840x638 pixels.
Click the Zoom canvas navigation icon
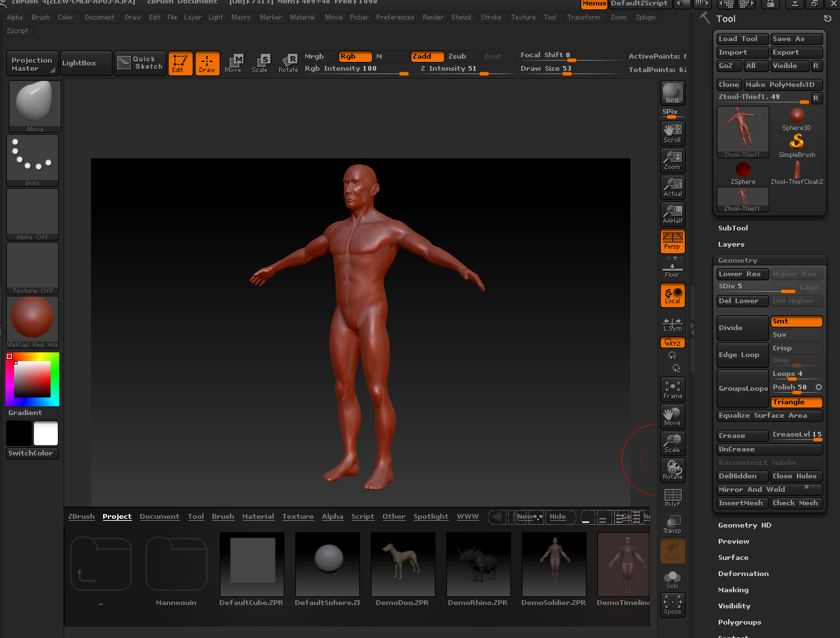pos(673,160)
